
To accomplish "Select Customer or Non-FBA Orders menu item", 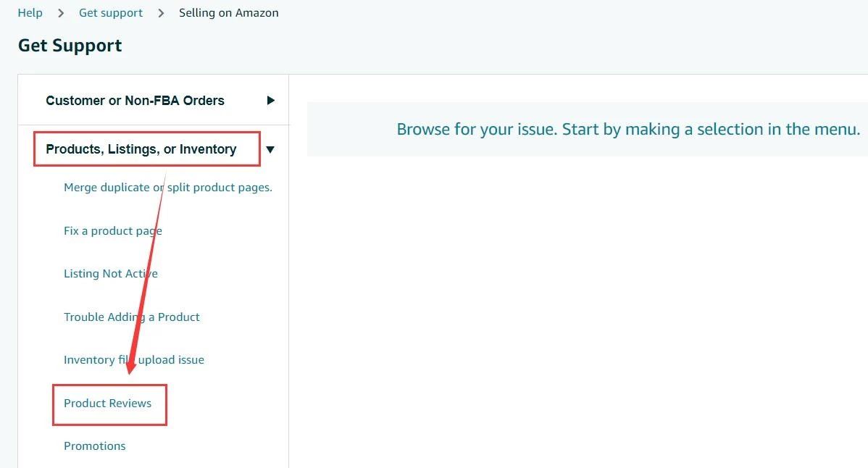I will 135,101.
